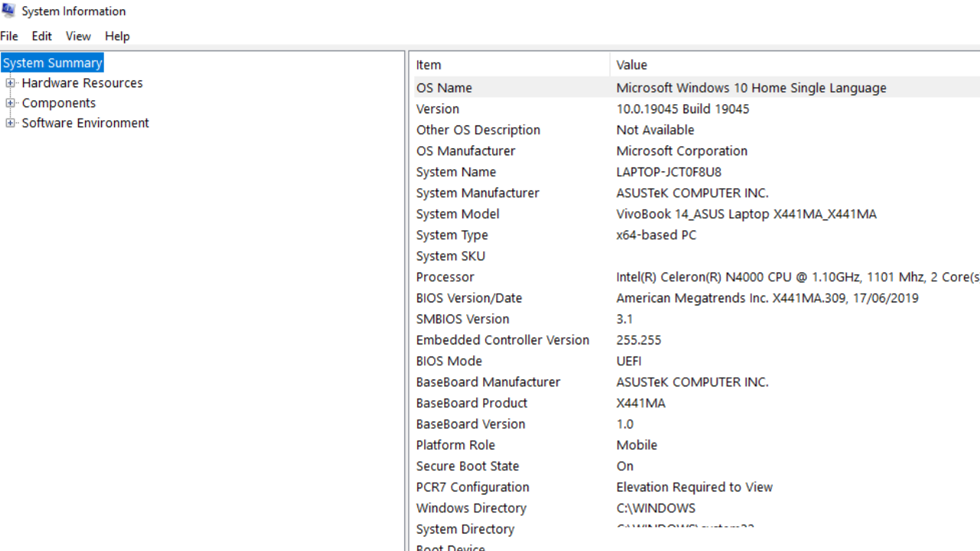
Task: Select the System Name row label
Action: coord(456,172)
